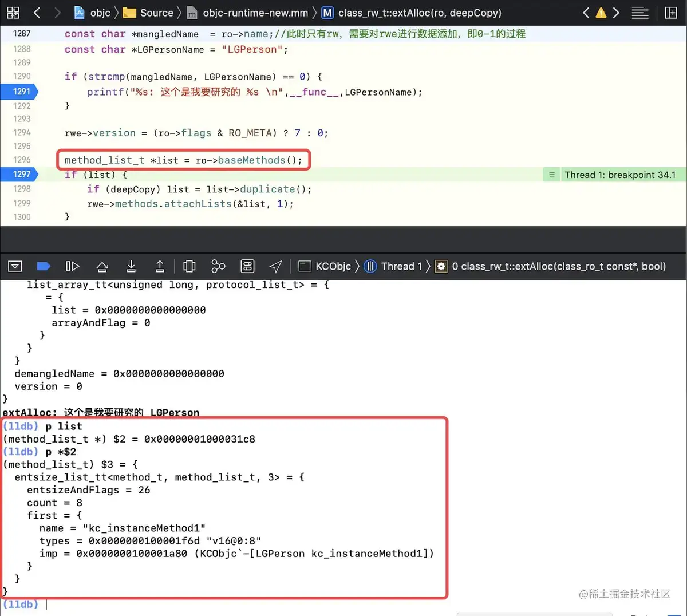687x616 pixels.
Task: Simulate location arrow icon
Action: pos(276,266)
